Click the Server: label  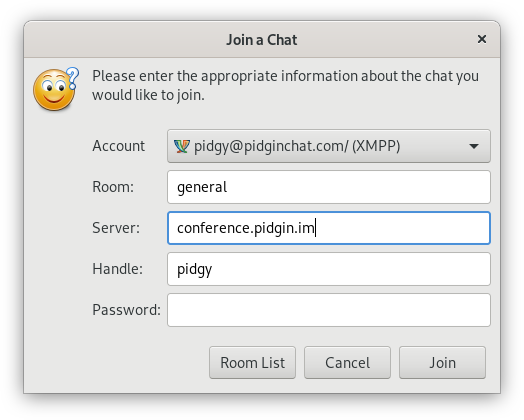(x=116, y=228)
